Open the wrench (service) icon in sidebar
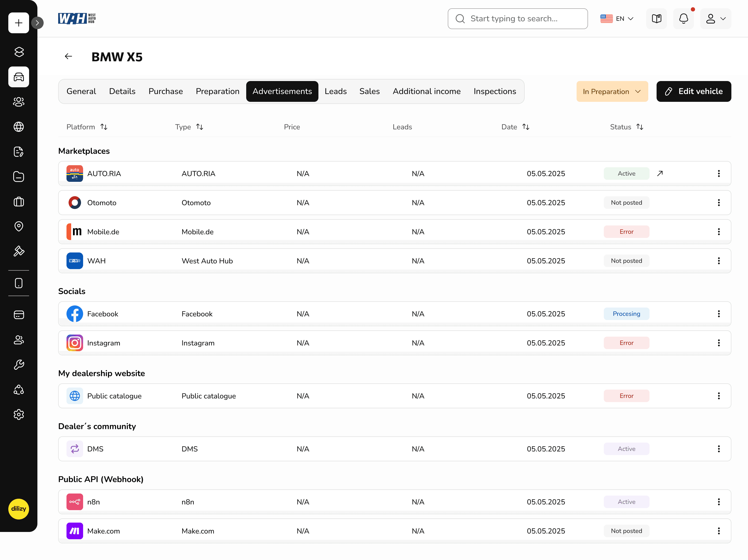Screen dimensions: 748x560 (19, 364)
